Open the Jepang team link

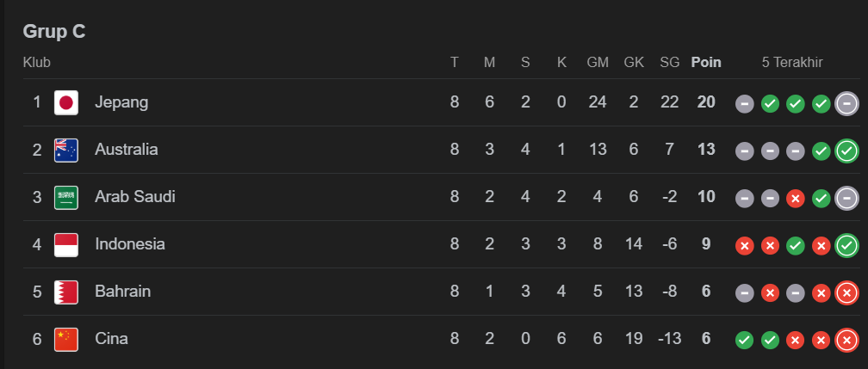[x=121, y=102]
